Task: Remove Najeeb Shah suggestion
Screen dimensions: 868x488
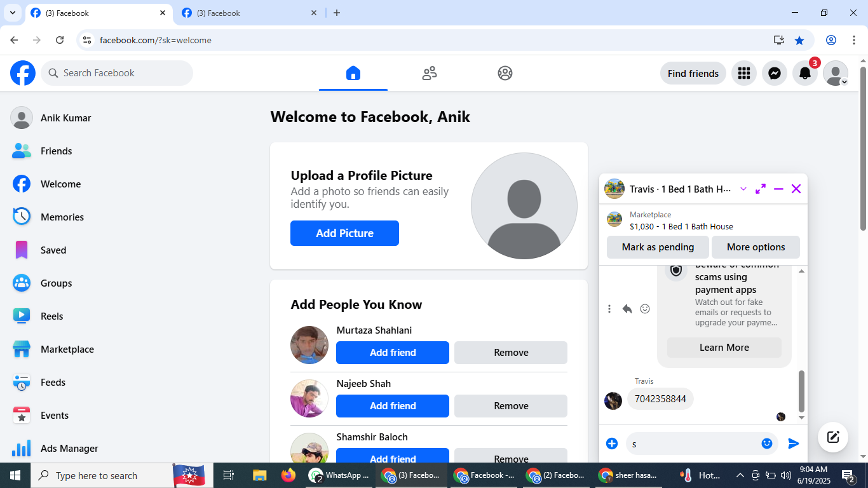Action: point(511,406)
